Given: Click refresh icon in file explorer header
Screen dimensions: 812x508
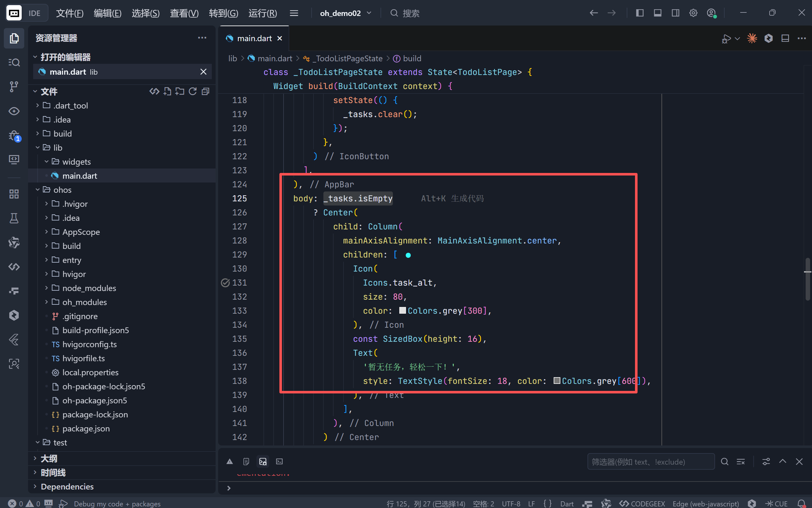Looking at the screenshot, I should coord(192,91).
